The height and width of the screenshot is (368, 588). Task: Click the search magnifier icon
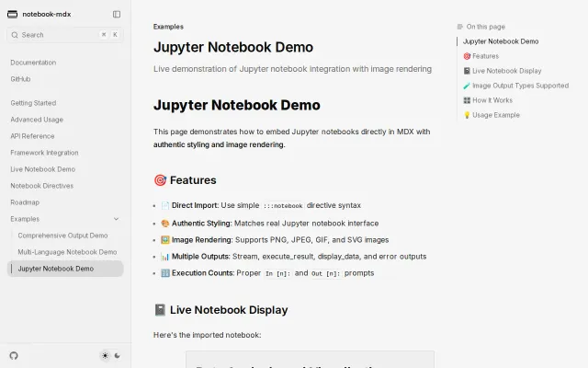point(15,35)
